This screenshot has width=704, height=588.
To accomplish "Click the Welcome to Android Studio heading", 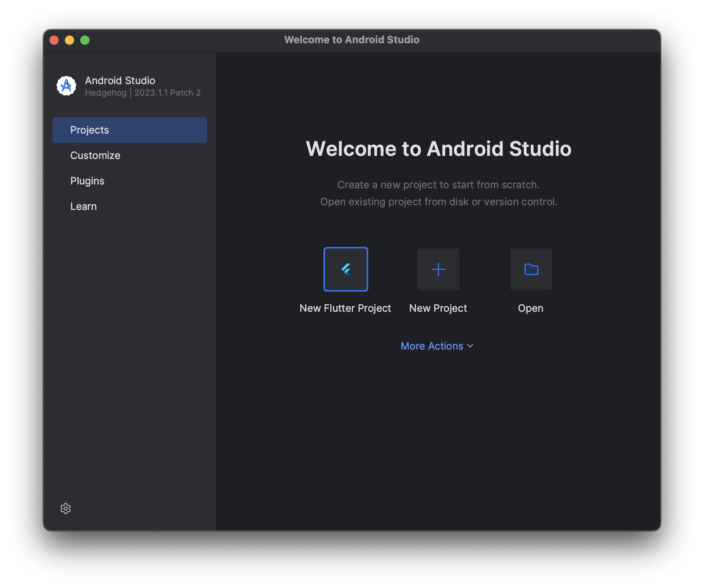I will point(438,149).
